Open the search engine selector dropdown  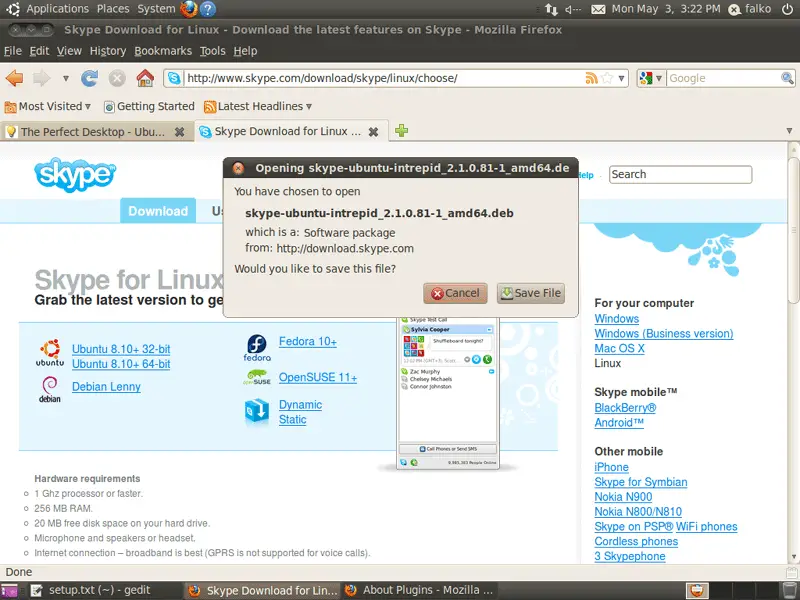(x=651, y=78)
